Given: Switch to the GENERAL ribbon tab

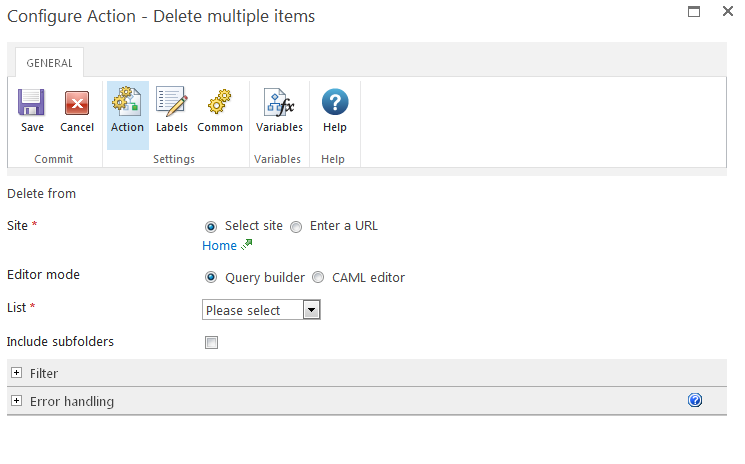Looking at the screenshot, I should [49, 63].
